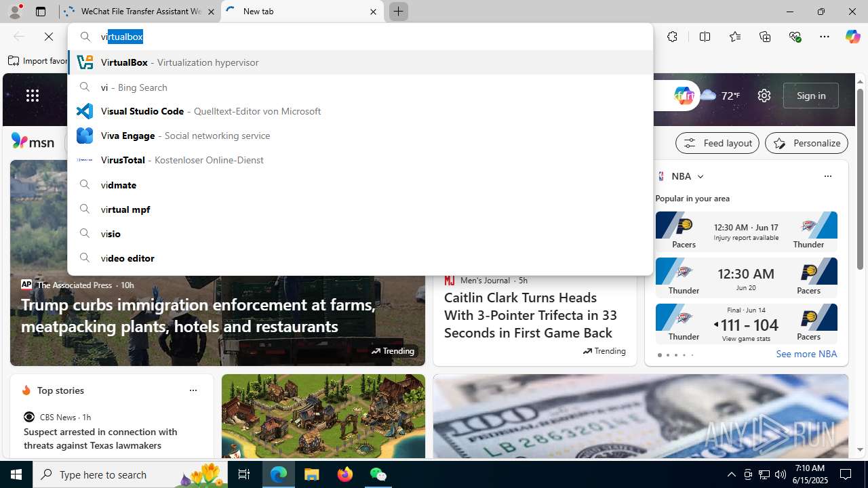The width and height of the screenshot is (868, 488).
Task: Click the Personalize button
Action: tap(806, 143)
